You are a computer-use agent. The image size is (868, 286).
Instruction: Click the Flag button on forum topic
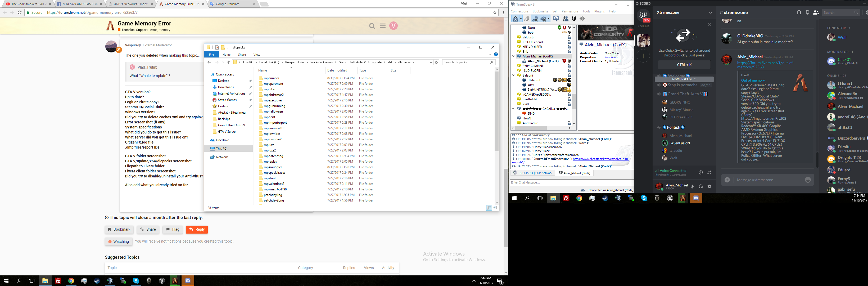tap(173, 229)
